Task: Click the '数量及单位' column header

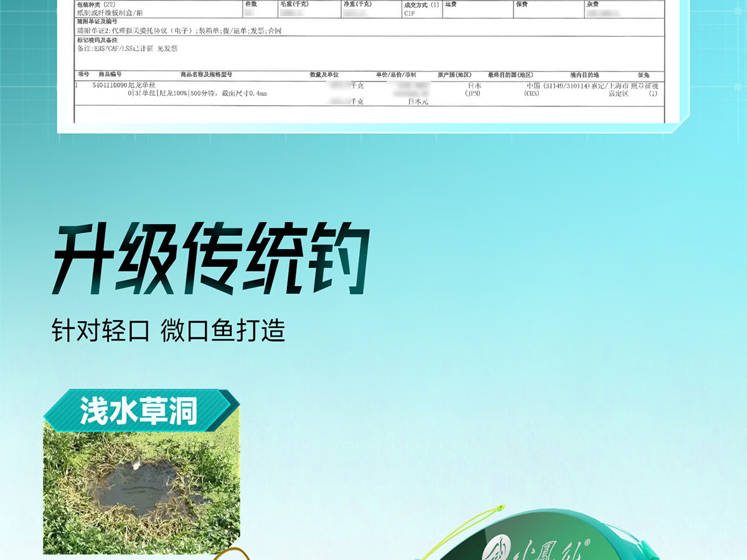Action: coord(324,75)
